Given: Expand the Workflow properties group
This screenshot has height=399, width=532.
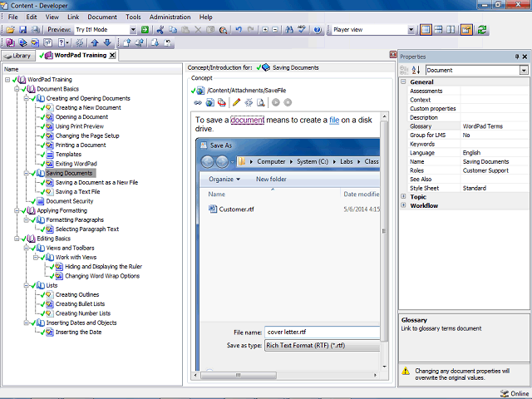Looking at the screenshot, I should 403,205.
